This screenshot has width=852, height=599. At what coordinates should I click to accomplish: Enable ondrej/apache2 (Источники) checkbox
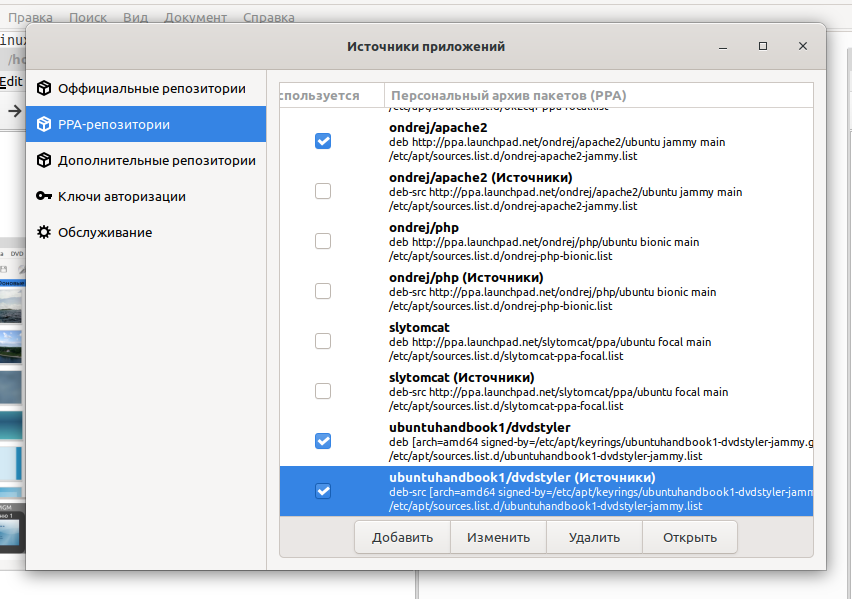click(323, 191)
